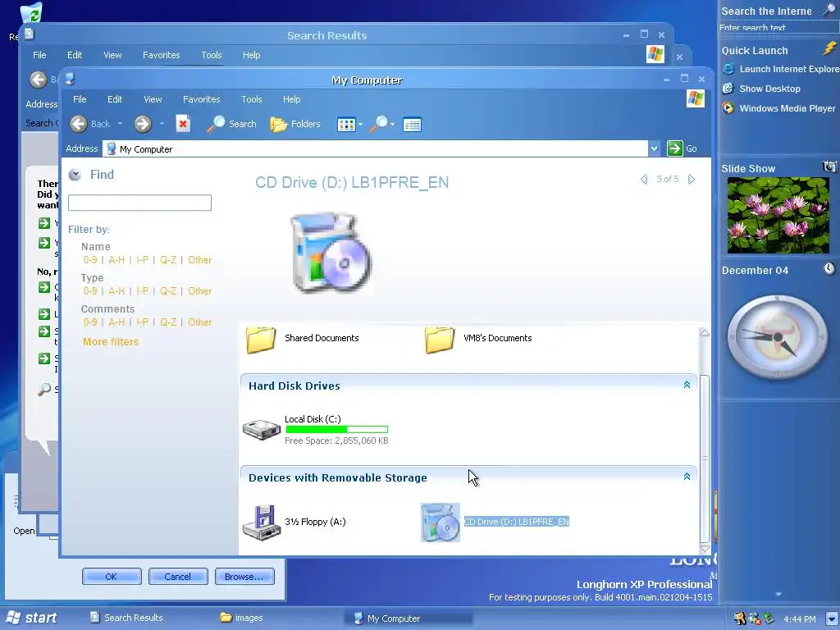Open Favorites menu in My Computer window
Screen dimensions: 840x630
pyautogui.click(x=202, y=99)
